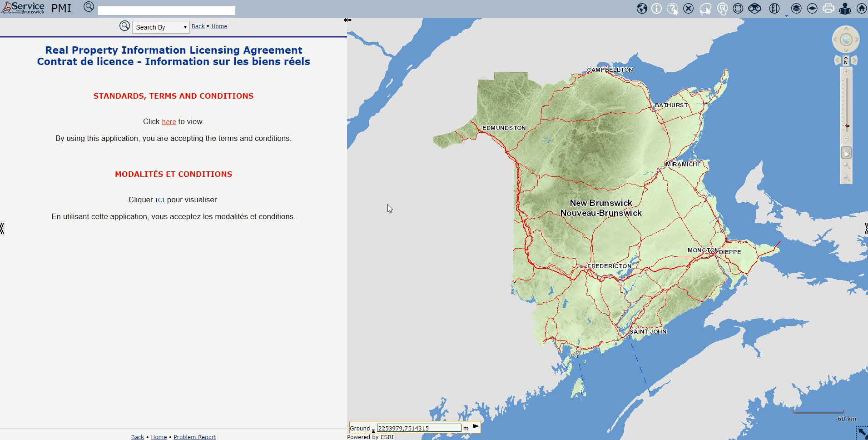The height and width of the screenshot is (440, 868).
Task: Open the Problem Report link
Action: [195, 437]
